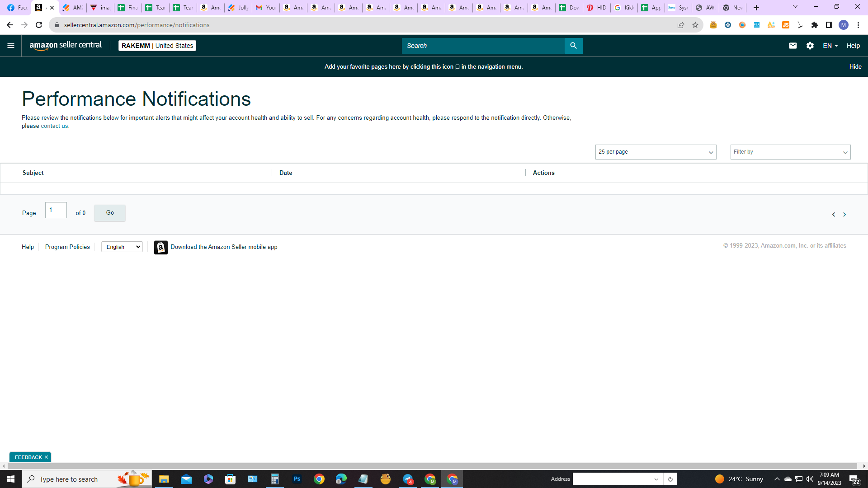Open the Windows Start menu
This screenshot has height=488, width=868.
coord(11,479)
